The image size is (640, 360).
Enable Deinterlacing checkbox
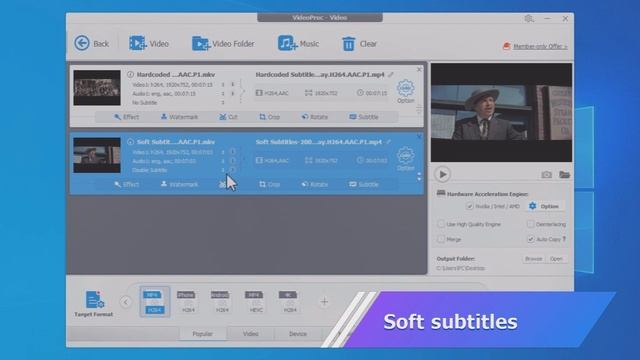(530, 224)
